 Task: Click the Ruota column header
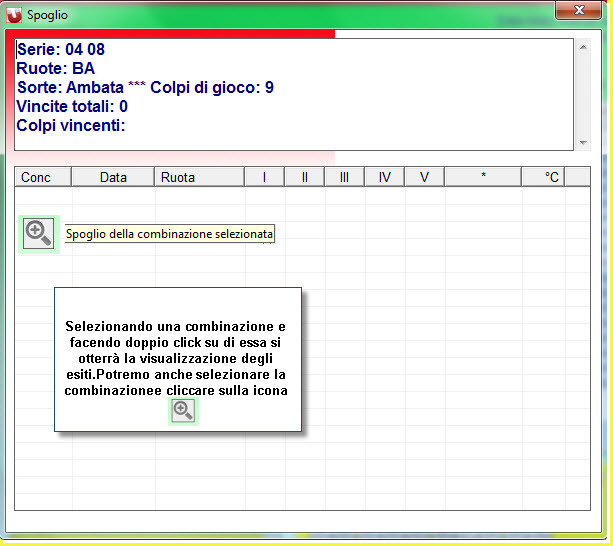(x=199, y=177)
